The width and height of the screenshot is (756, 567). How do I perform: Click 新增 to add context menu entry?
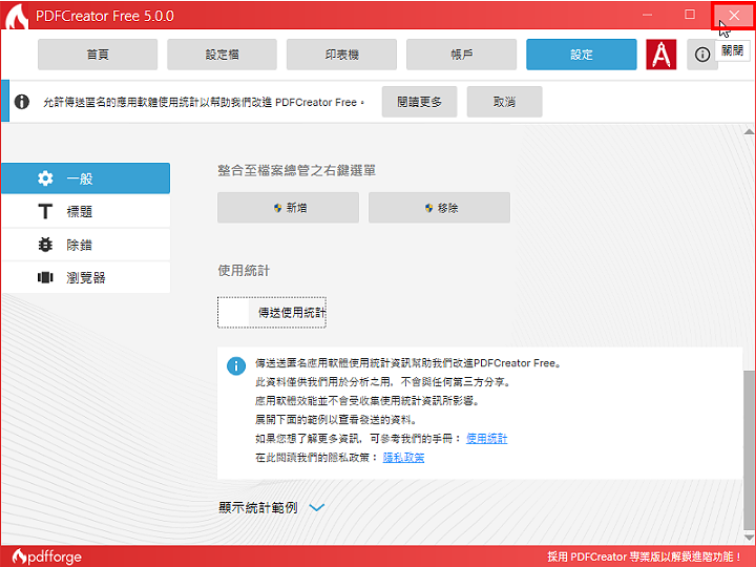tap(288, 208)
